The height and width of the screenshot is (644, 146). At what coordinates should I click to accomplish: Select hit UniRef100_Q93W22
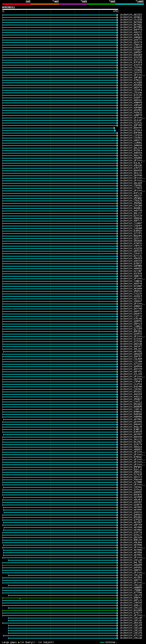[131, 17]
